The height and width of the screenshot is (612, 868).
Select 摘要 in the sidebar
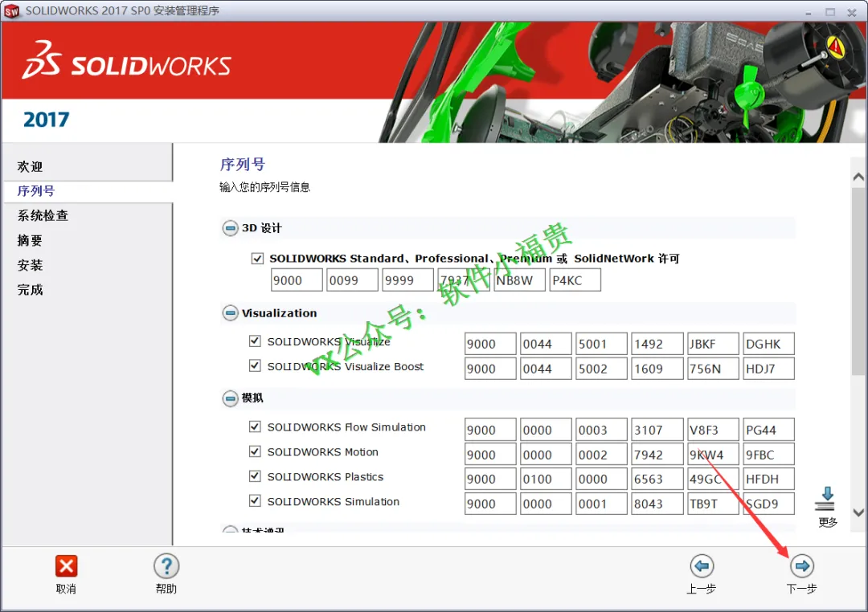click(30, 241)
